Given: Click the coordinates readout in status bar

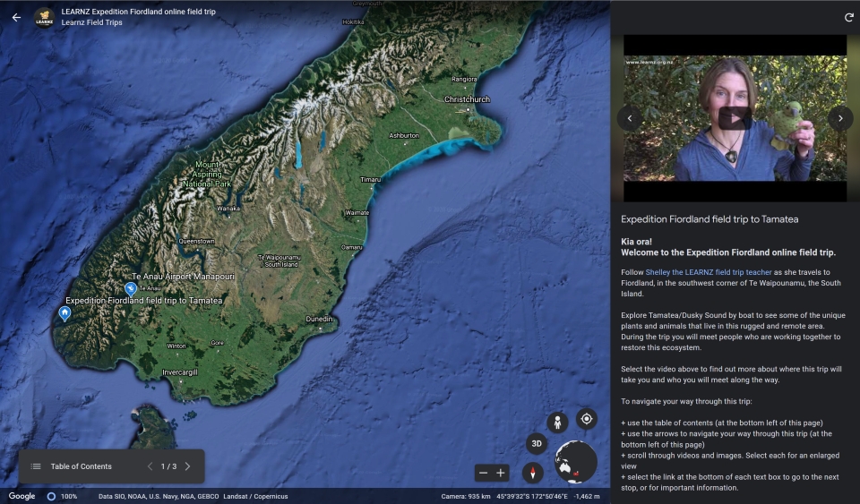Looking at the screenshot, I should (532, 496).
